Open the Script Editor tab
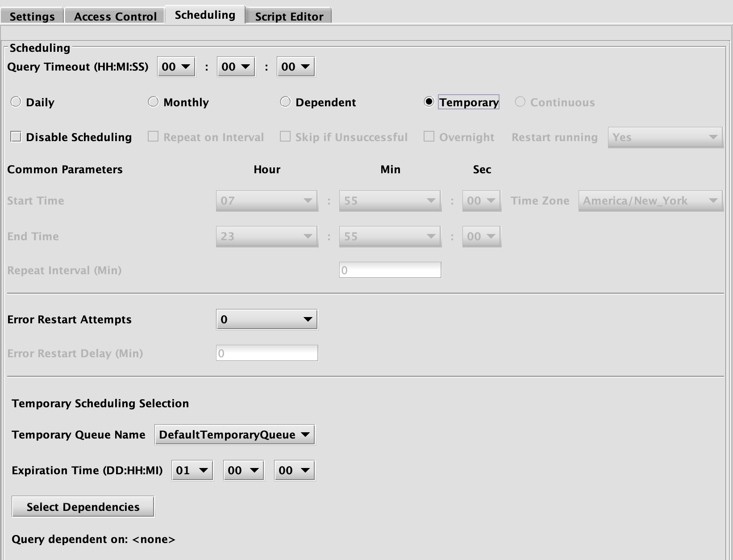This screenshot has height=560, width=733. (289, 16)
